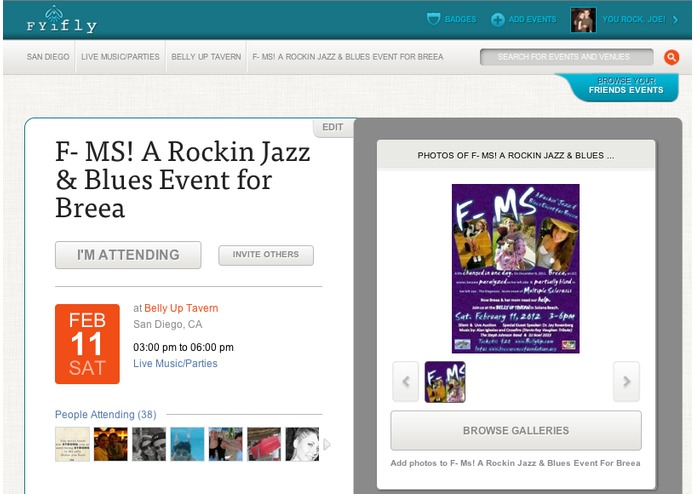The image size is (695, 494).
Task: Click the You Rock, Joe! text
Action: [x=634, y=19]
